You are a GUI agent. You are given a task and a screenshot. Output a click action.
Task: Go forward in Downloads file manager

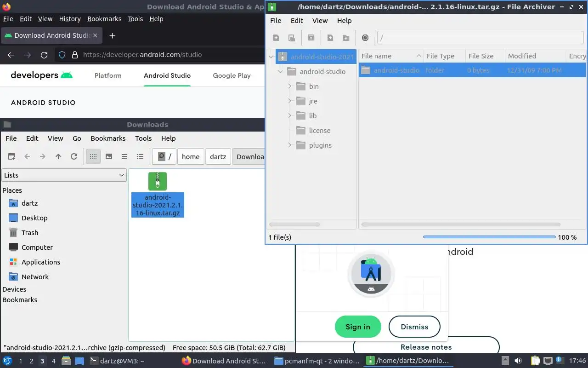(x=43, y=156)
